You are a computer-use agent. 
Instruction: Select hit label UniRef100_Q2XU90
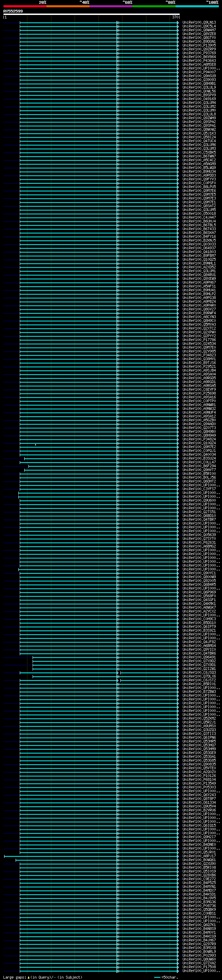199,863
